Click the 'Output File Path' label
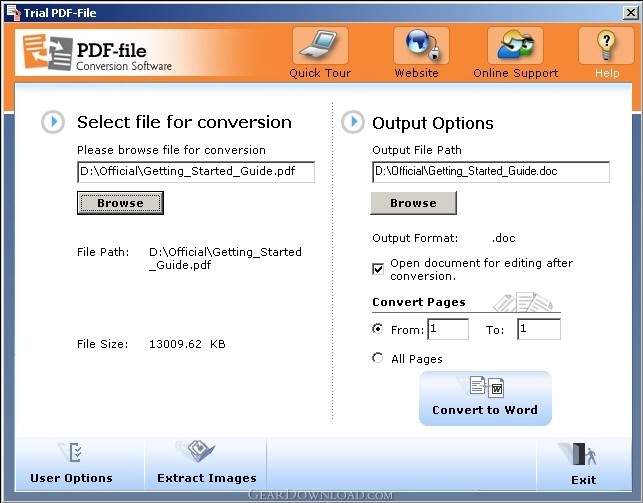 pos(417,150)
